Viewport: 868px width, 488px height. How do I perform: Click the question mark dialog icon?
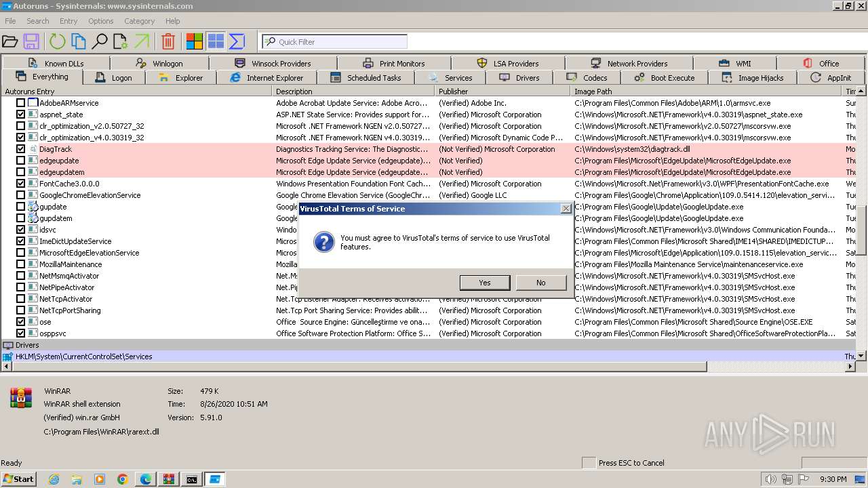[324, 242]
